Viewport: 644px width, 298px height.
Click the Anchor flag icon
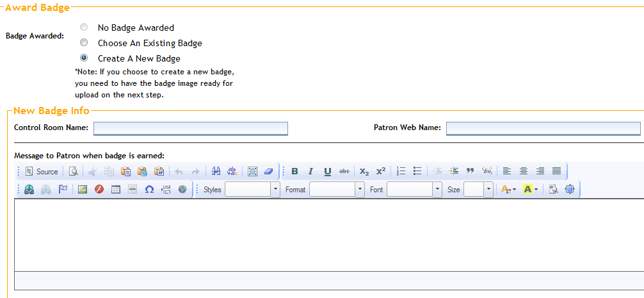63,190
